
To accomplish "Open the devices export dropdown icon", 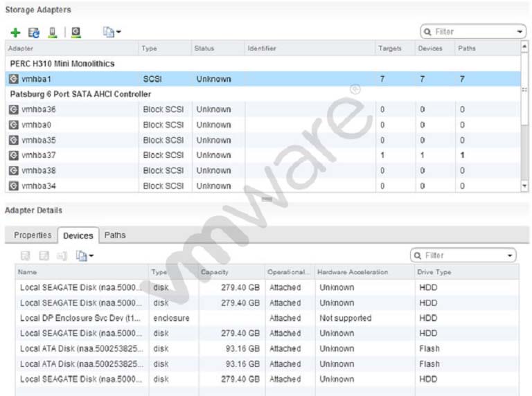I will [85, 255].
